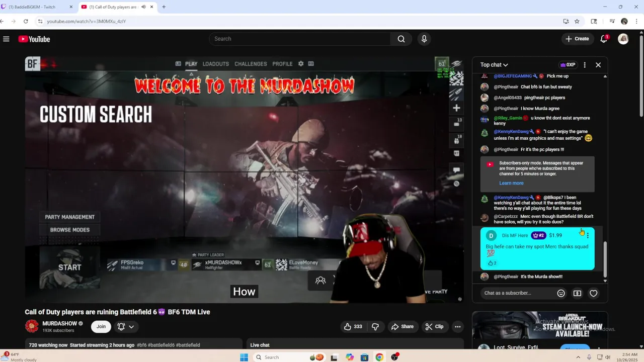Open the MURDASHOW channel avatar
This screenshot has width=644, height=362.
point(32,326)
